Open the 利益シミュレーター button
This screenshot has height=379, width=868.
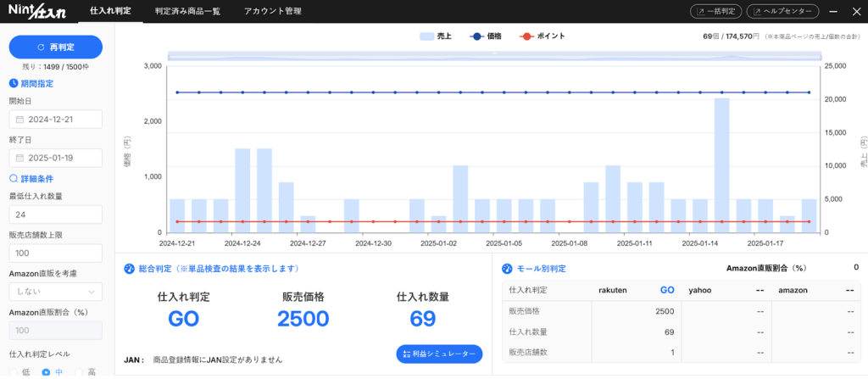click(x=439, y=354)
